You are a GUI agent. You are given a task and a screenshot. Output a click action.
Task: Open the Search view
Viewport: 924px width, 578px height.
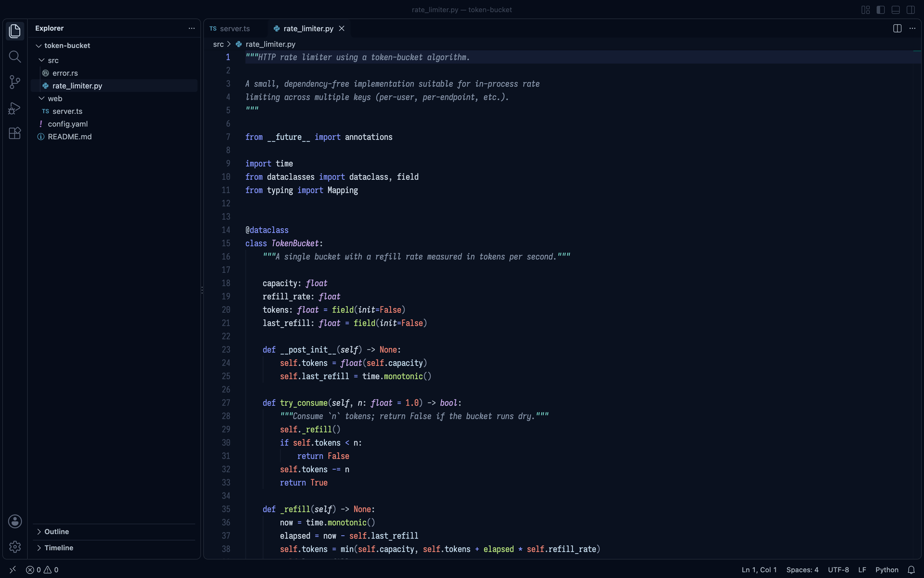point(15,57)
